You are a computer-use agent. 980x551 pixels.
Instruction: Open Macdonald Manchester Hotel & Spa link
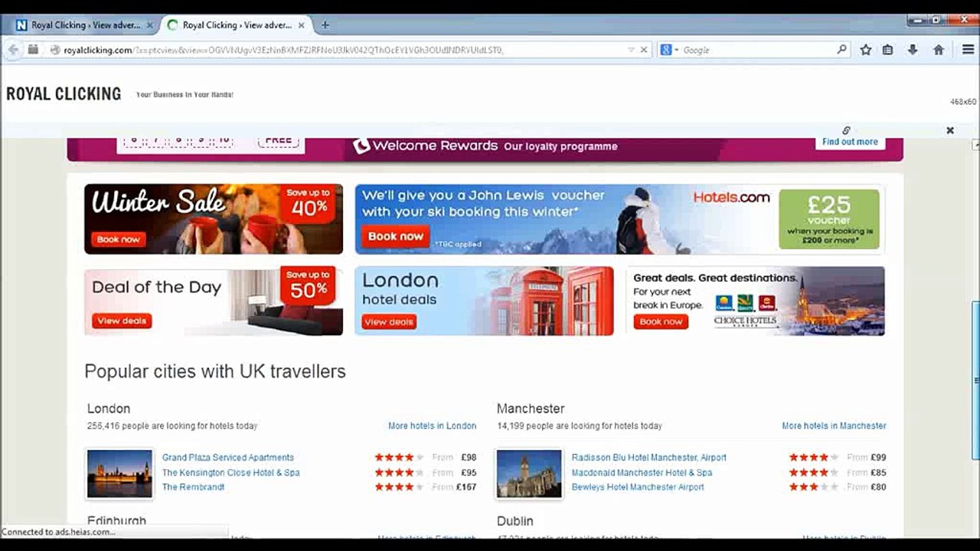tap(642, 473)
